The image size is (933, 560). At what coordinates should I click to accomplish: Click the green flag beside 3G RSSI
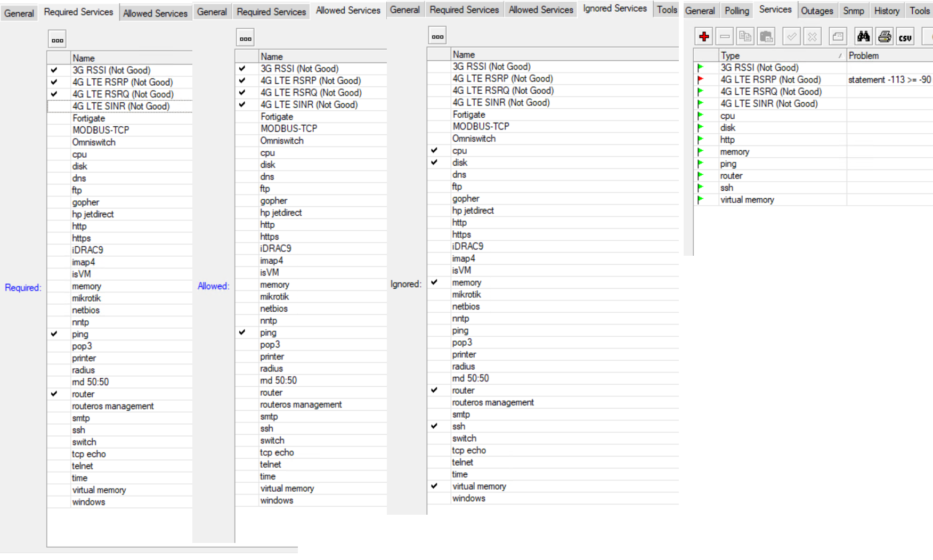[700, 68]
